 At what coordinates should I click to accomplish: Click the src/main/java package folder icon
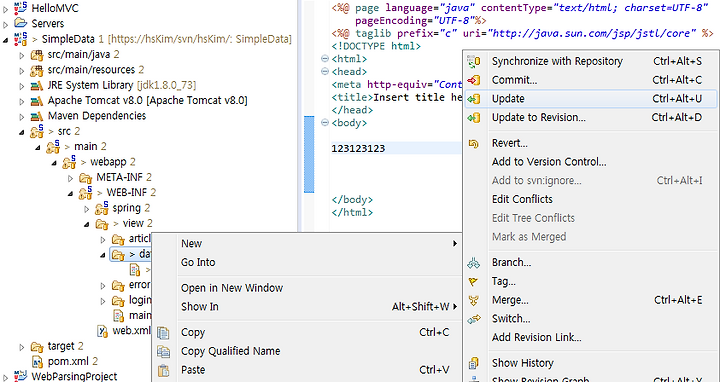[x=37, y=55]
